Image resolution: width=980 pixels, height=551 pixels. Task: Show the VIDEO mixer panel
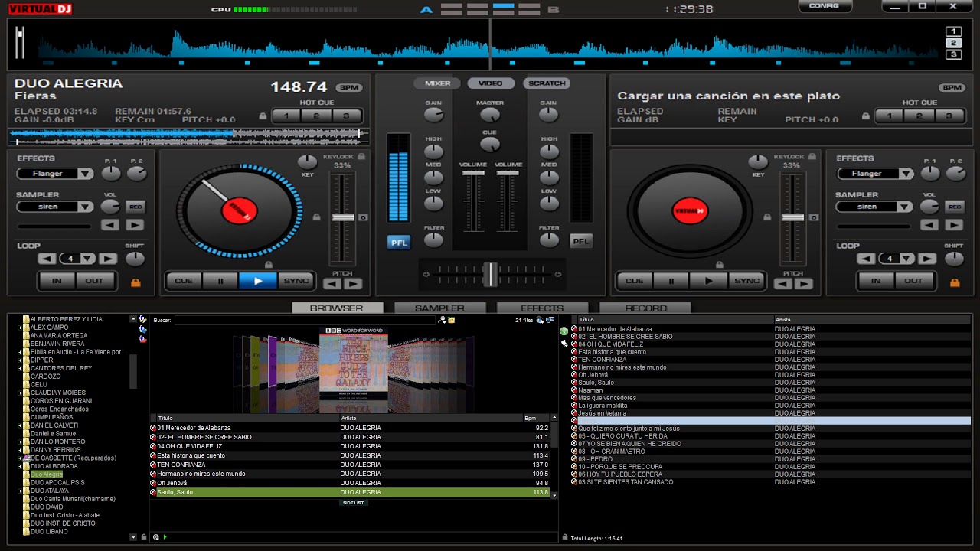coord(491,83)
